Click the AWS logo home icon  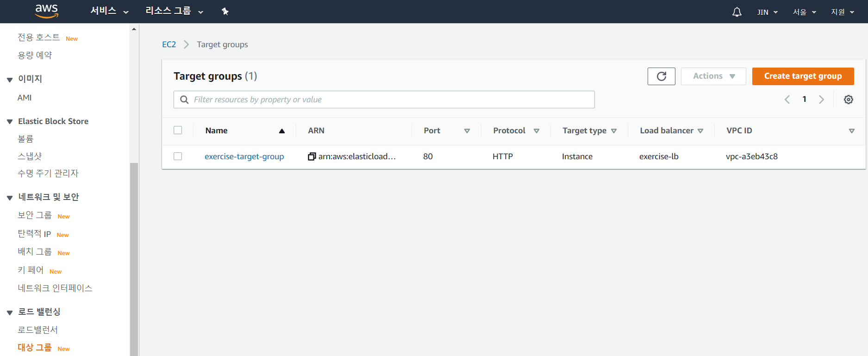point(47,11)
